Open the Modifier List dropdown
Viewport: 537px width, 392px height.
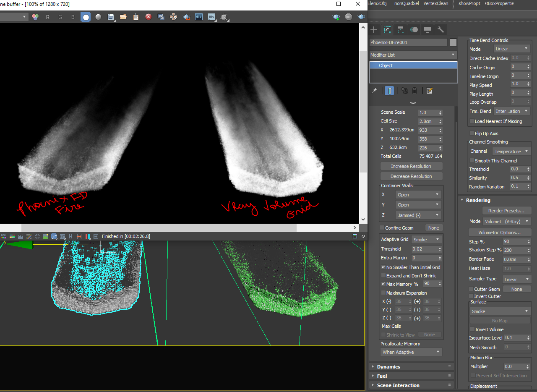pos(413,55)
